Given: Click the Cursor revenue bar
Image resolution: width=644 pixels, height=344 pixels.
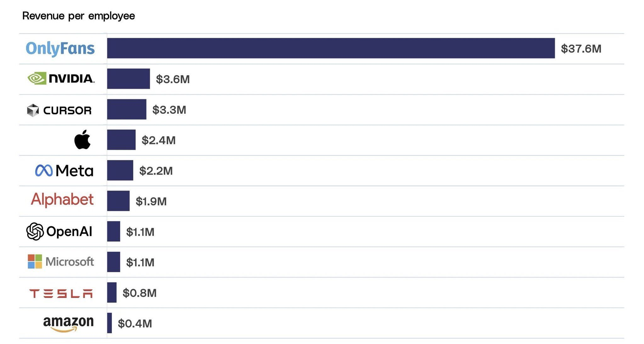Looking at the screenshot, I should 127,109.
